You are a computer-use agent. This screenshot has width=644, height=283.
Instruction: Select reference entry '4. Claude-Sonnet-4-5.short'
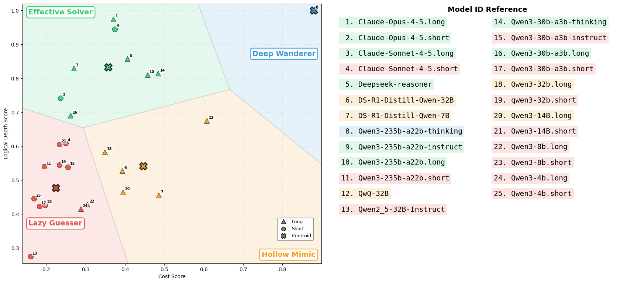click(400, 69)
